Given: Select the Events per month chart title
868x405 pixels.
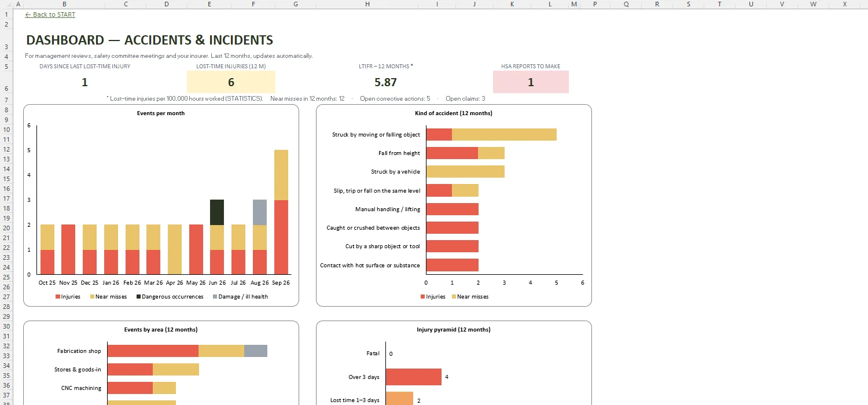Looking at the screenshot, I should click(x=161, y=113).
